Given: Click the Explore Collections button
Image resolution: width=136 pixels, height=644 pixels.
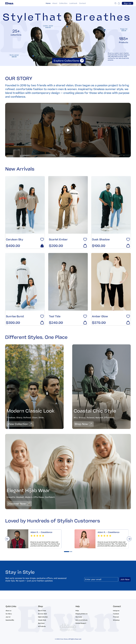Looking at the screenshot, I should coord(69,61).
